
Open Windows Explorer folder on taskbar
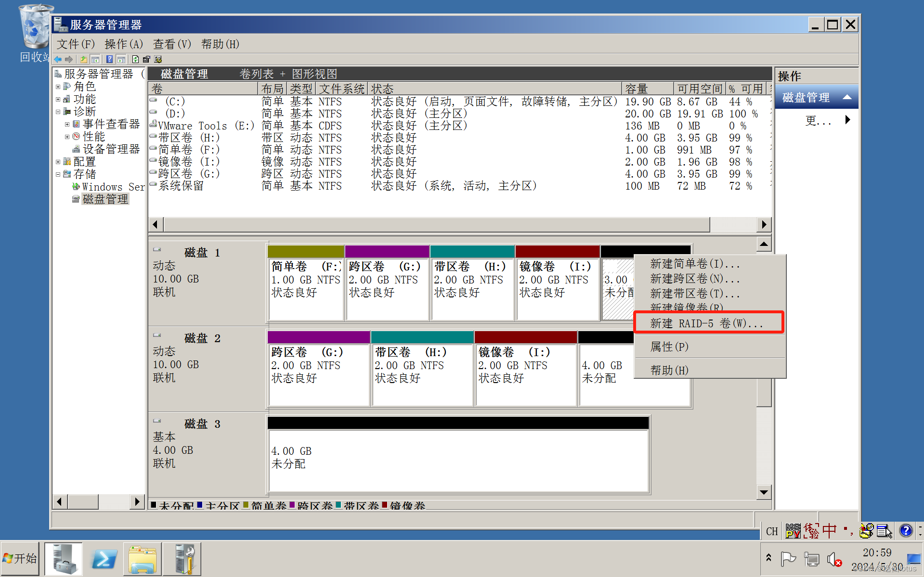coord(143,559)
